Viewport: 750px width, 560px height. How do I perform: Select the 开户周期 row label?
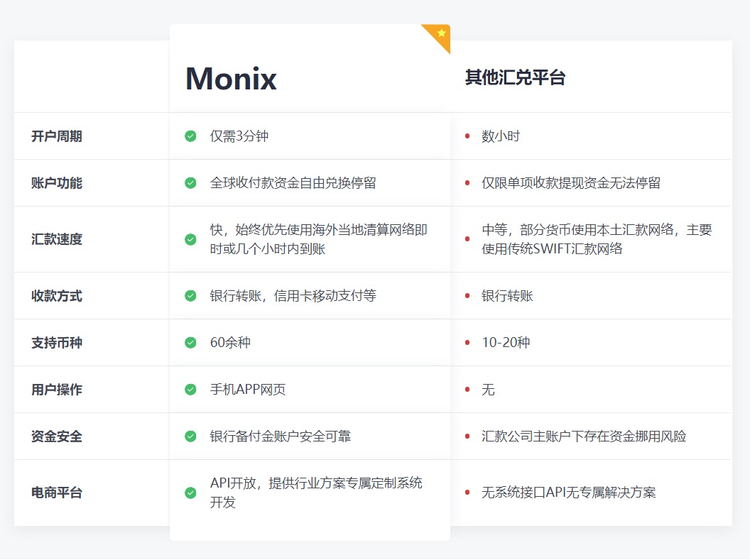click(57, 136)
